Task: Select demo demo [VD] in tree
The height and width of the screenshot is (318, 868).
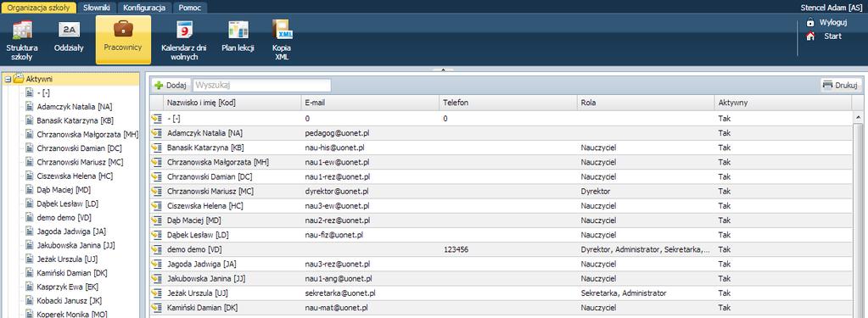Action: pos(64,217)
